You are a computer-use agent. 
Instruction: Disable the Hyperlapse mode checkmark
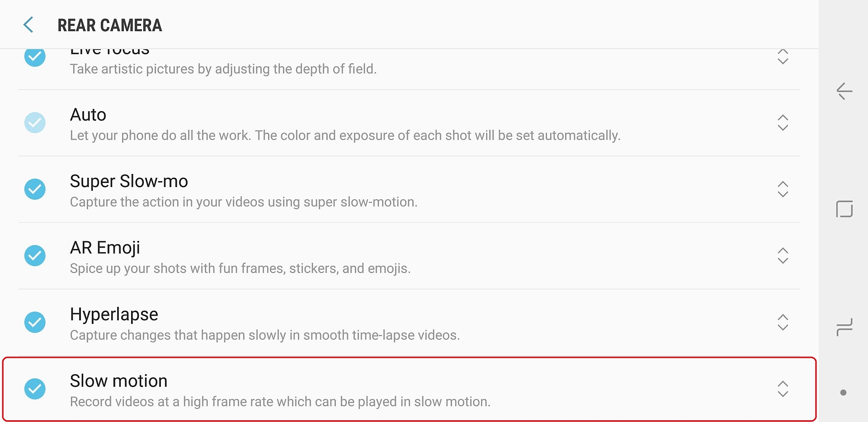pos(35,322)
